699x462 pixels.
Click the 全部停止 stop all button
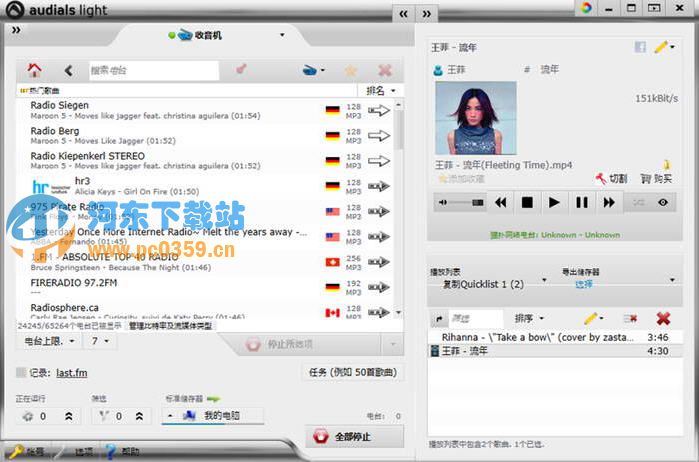coord(354,436)
